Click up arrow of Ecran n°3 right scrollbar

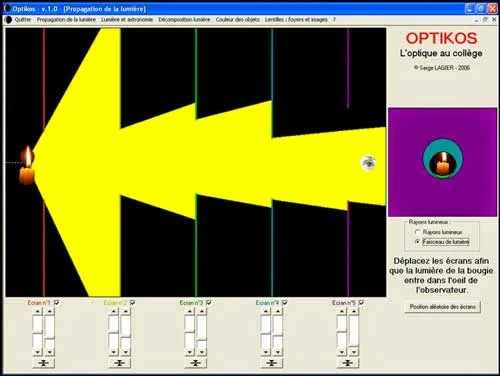click(x=202, y=312)
